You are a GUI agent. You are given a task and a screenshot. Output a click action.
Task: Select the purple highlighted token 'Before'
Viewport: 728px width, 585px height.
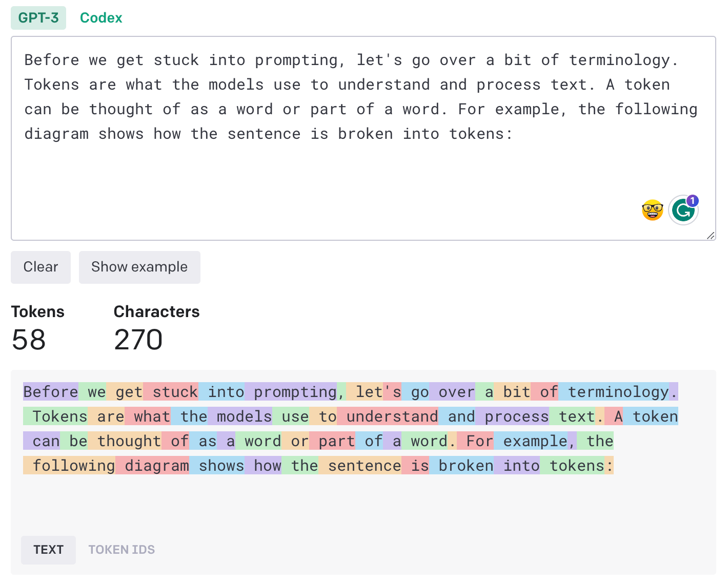[50, 391]
